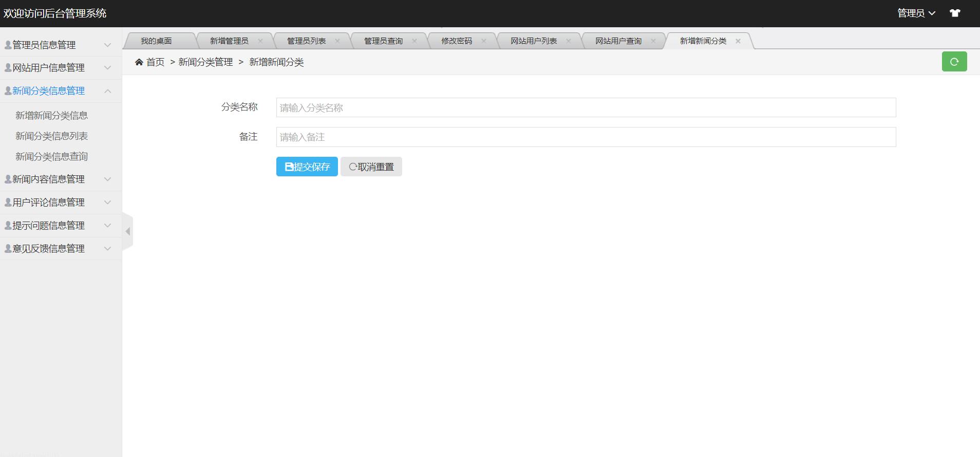980x457 pixels.
Task: Focus the 备注 input field
Action: (x=586, y=137)
